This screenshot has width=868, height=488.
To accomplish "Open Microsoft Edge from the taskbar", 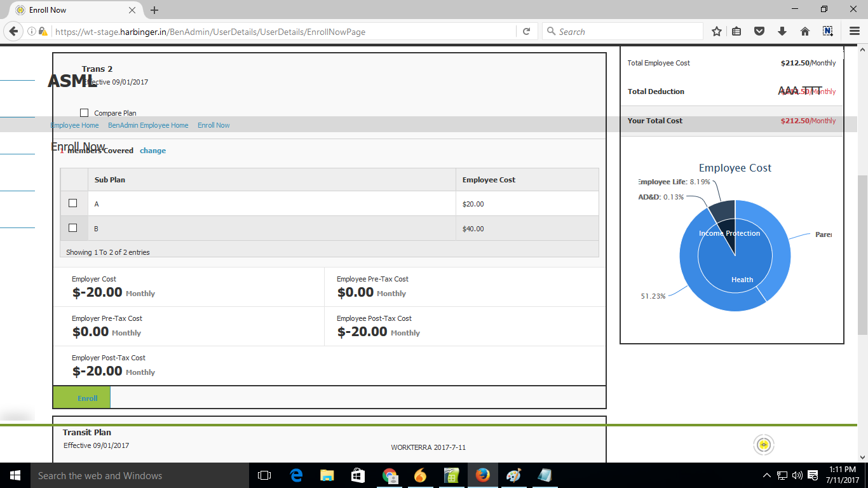I will pos(296,475).
